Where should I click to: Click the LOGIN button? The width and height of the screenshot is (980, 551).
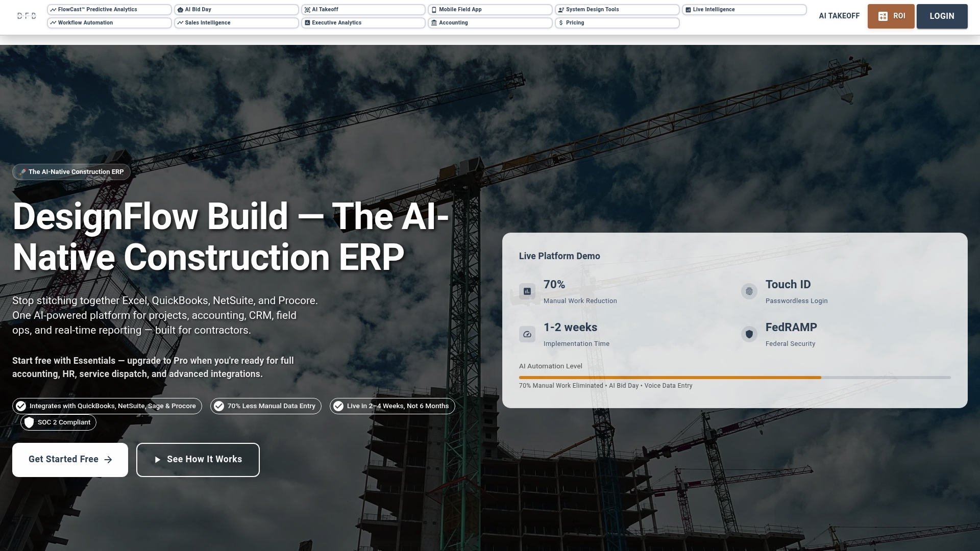942,16
